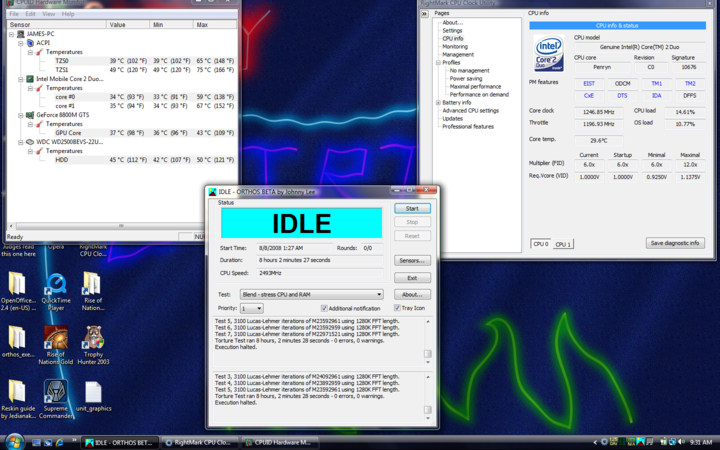The height and width of the screenshot is (450, 720).
Task: Open OpenOffice 2.4 desktop folder icon
Action: [17, 283]
